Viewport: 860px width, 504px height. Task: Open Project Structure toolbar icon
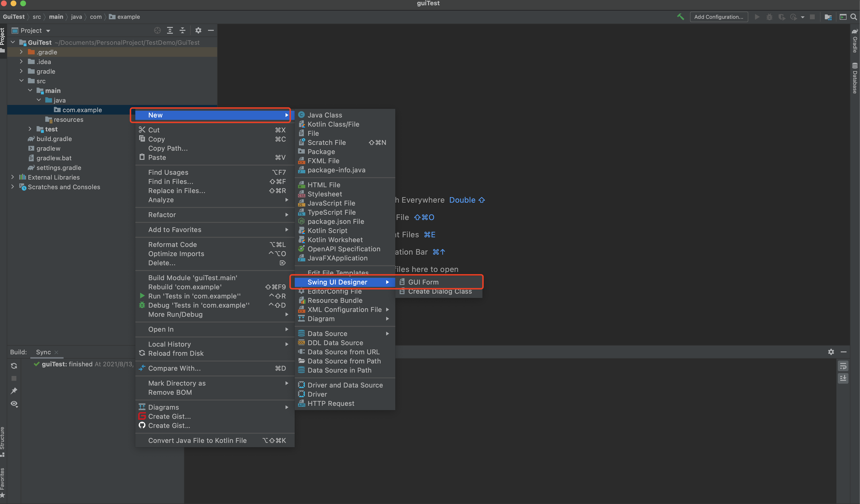[828, 17]
